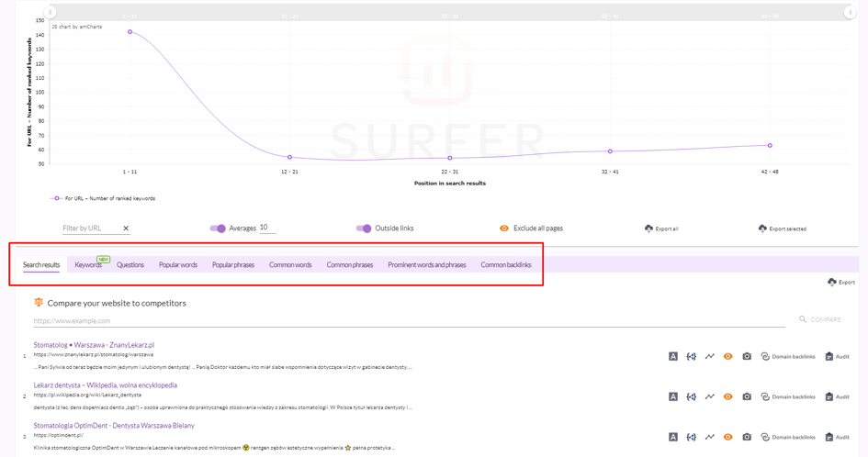Click chart data point at 22 - 31
Viewport: 868px width, 457px height.
(x=450, y=158)
